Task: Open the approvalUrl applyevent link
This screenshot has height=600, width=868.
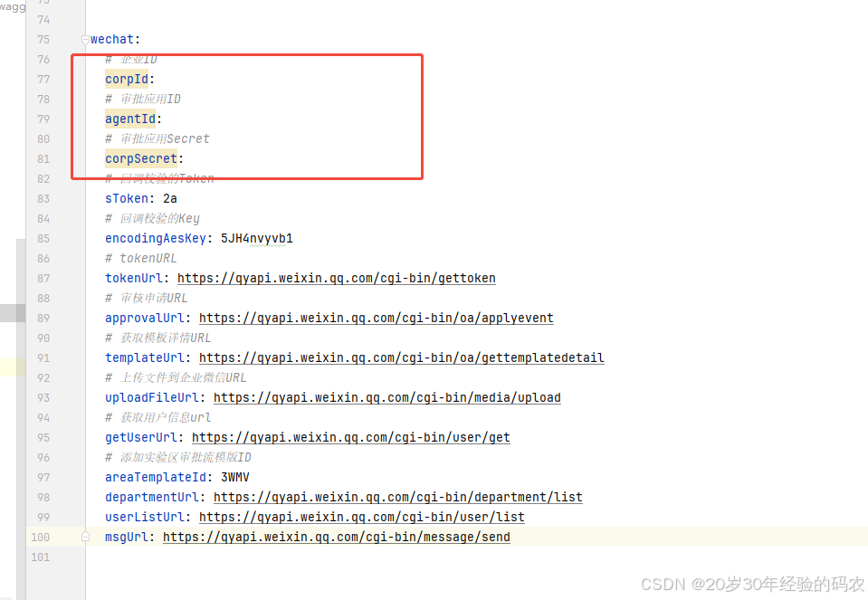Action: 376,319
